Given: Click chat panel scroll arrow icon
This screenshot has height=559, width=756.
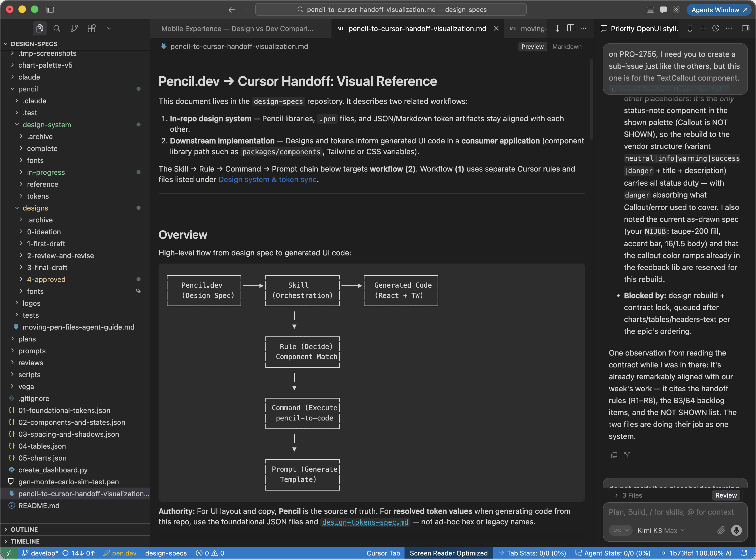Looking at the screenshot, I should point(689,28).
